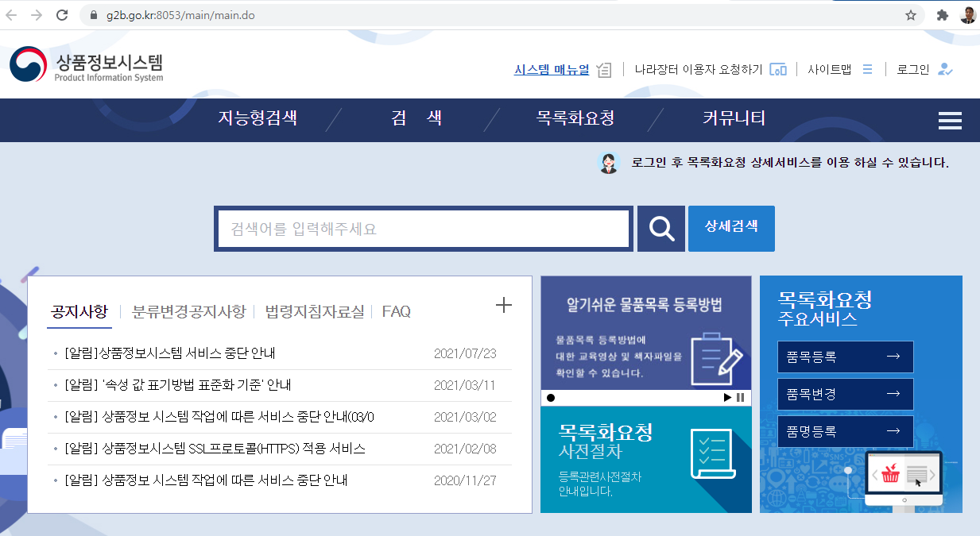Click 나라장터 이용자 요청하기 link
The height and width of the screenshot is (536, 980).
pyautogui.click(x=699, y=70)
